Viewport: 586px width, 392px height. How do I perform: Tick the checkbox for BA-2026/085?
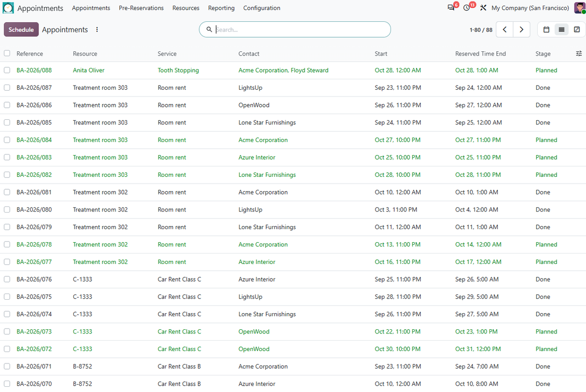pos(7,122)
